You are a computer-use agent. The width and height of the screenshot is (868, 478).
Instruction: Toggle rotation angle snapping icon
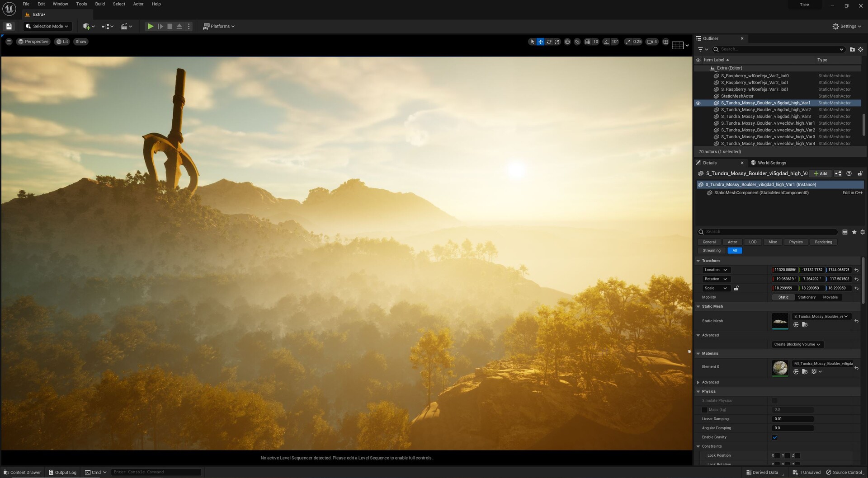pos(606,42)
